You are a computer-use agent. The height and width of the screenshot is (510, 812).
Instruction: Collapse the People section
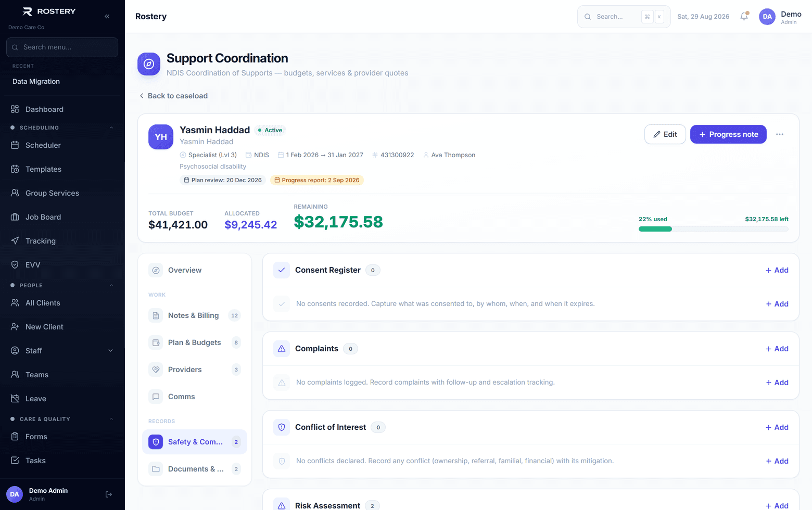coord(62,285)
